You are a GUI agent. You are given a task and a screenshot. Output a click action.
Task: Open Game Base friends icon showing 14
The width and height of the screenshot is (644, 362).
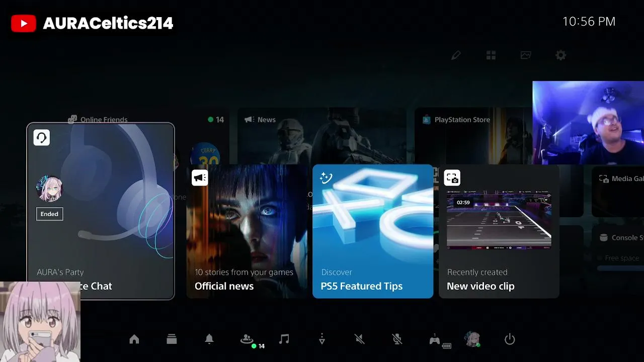coord(247,339)
